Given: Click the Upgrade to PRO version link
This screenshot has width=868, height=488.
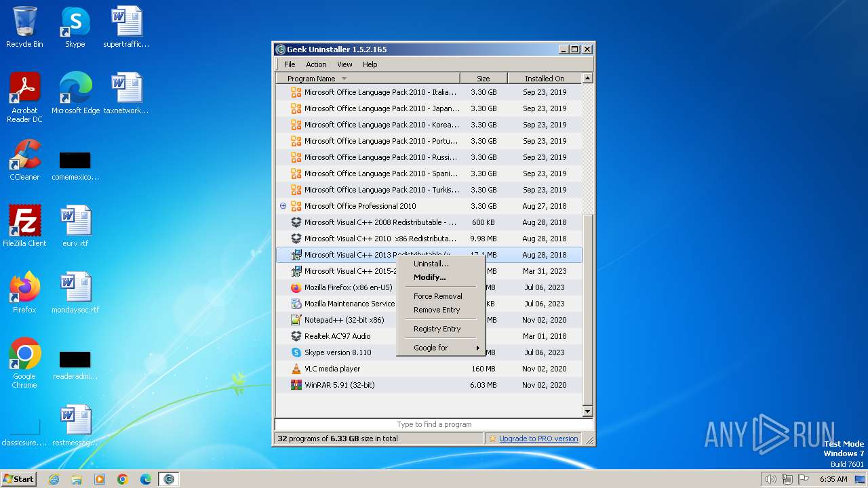Looking at the screenshot, I should [x=538, y=439].
